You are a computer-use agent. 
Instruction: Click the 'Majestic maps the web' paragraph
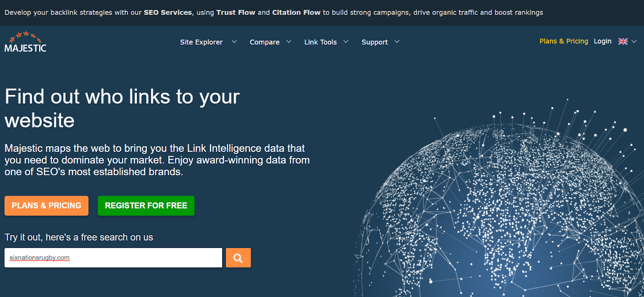[157, 160]
